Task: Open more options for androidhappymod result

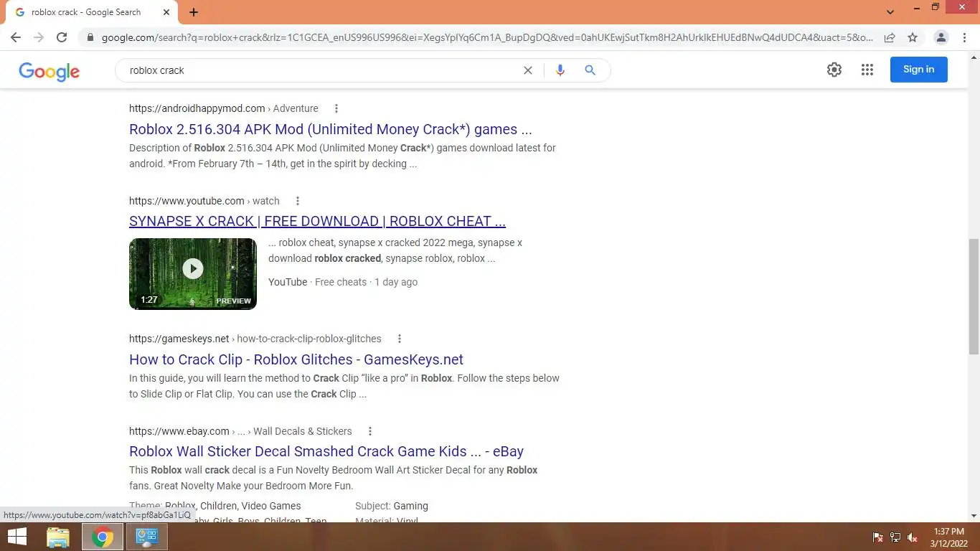Action: 336,108
